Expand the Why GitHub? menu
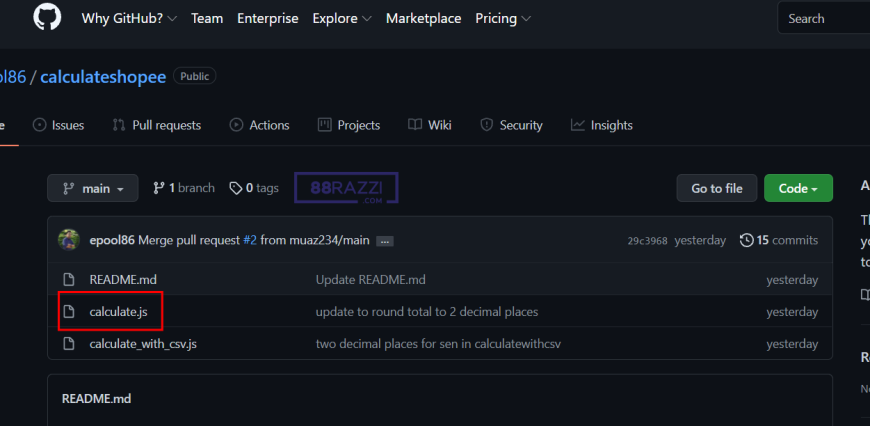The height and width of the screenshot is (426, 870). coord(129,18)
